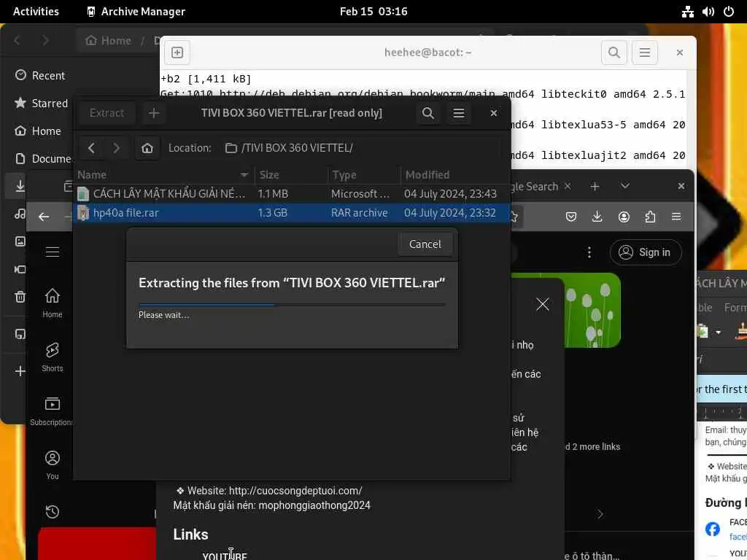The image size is (747, 560).
Task: Open the browser extensions icon
Action: [x=650, y=217]
